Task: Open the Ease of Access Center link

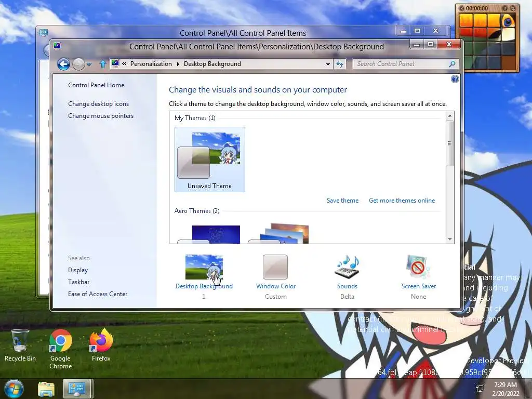Action: (x=98, y=294)
